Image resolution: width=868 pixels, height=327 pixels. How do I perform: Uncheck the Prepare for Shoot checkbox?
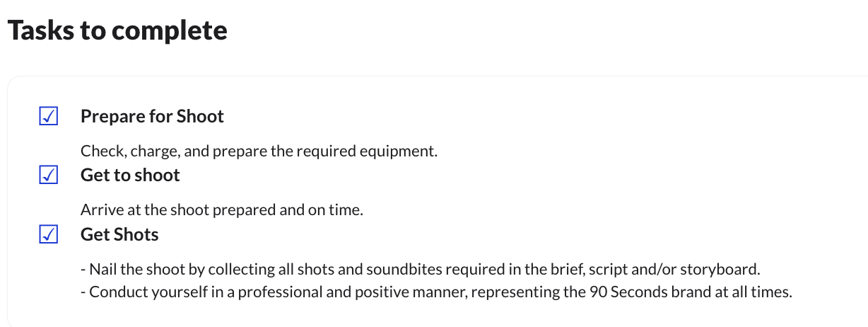[48, 117]
